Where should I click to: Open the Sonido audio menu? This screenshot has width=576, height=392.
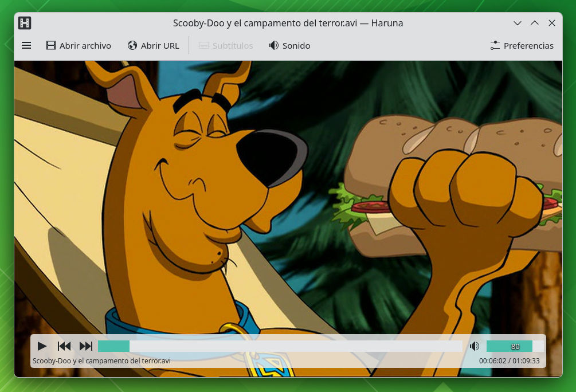[289, 45]
